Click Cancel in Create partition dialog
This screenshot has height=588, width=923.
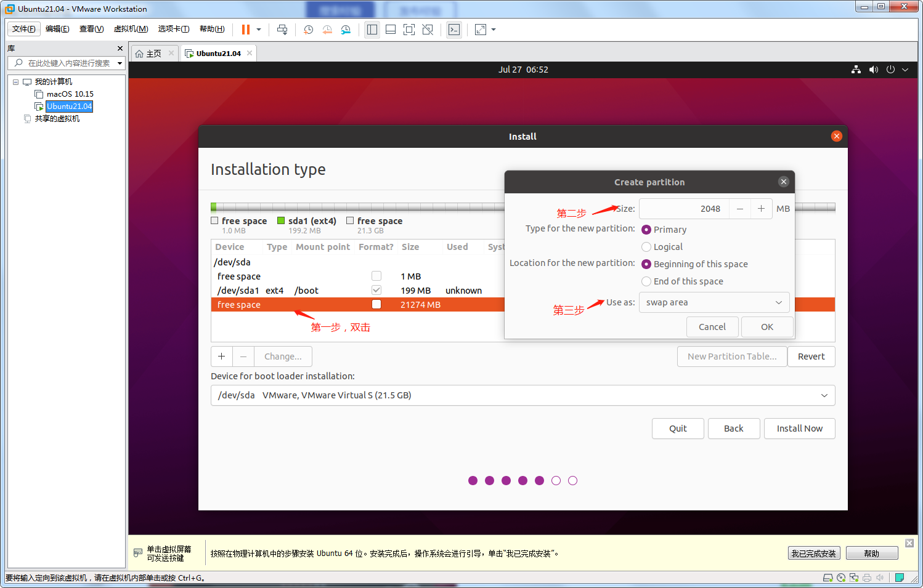pyautogui.click(x=712, y=327)
